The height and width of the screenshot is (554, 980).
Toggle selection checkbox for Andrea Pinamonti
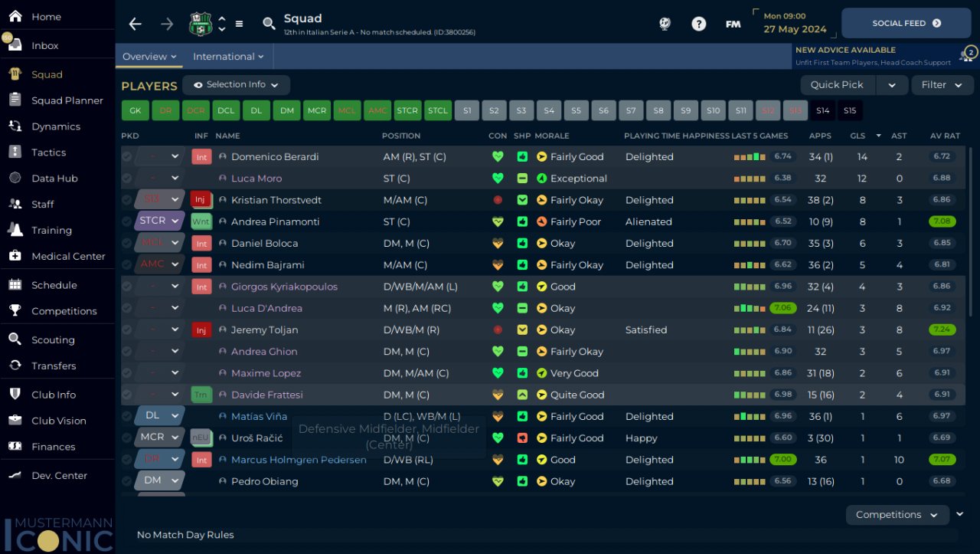126,221
